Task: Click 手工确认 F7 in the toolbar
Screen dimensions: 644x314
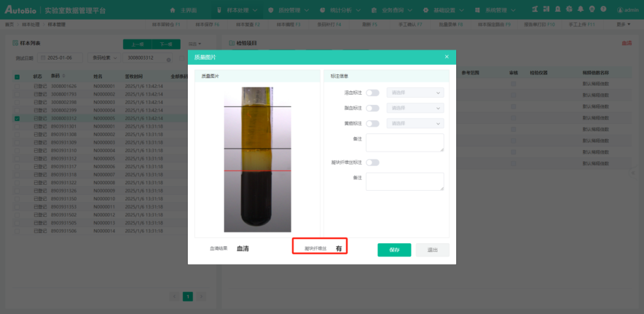Action: (410, 24)
